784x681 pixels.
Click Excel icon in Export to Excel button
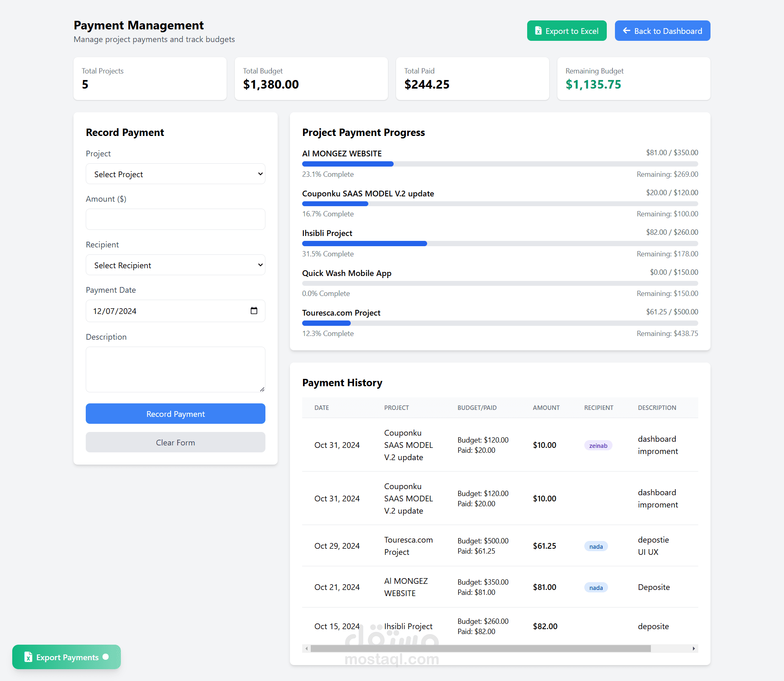point(538,31)
